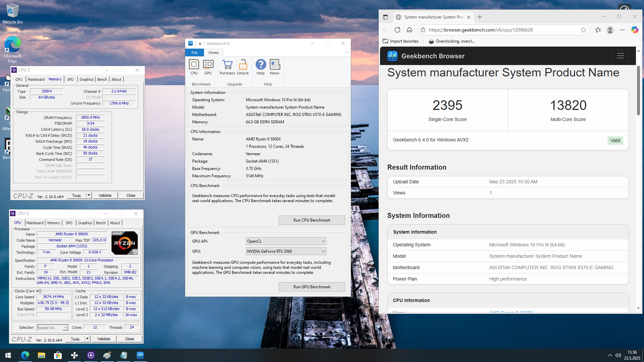This screenshot has height=362, width=644.
Task: Open the Microsoft Edge desktop shortcut
Action: tap(12, 49)
